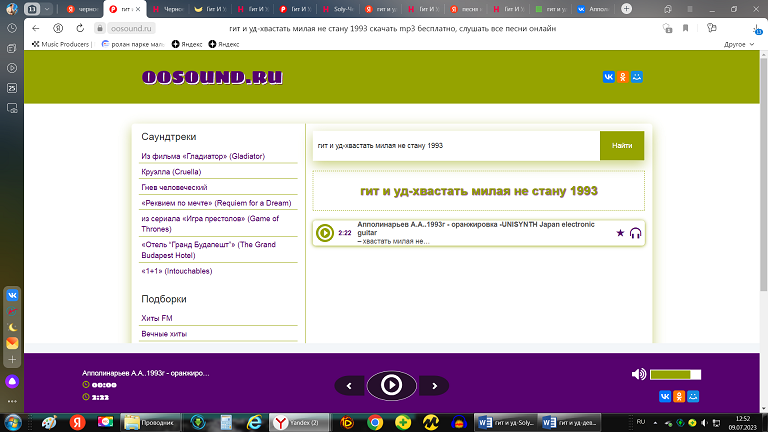
Task: Share on Odnoklassniki from the header icons
Action: click(623, 77)
